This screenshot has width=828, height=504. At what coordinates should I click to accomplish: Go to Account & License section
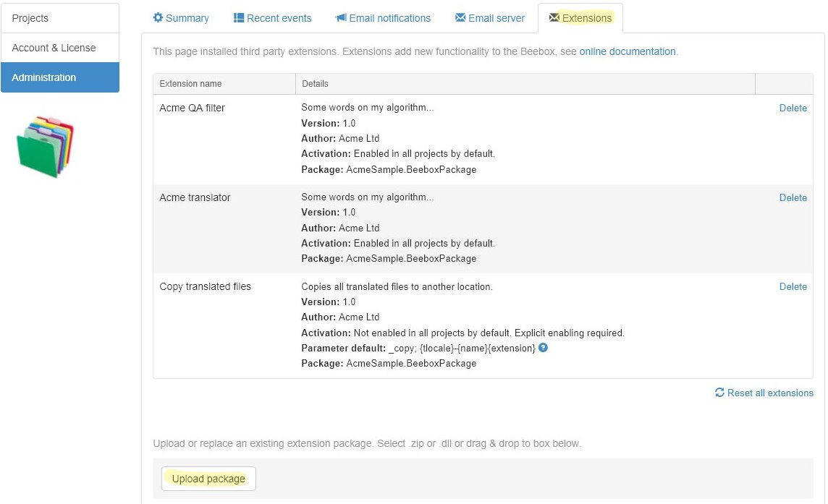coord(60,48)
